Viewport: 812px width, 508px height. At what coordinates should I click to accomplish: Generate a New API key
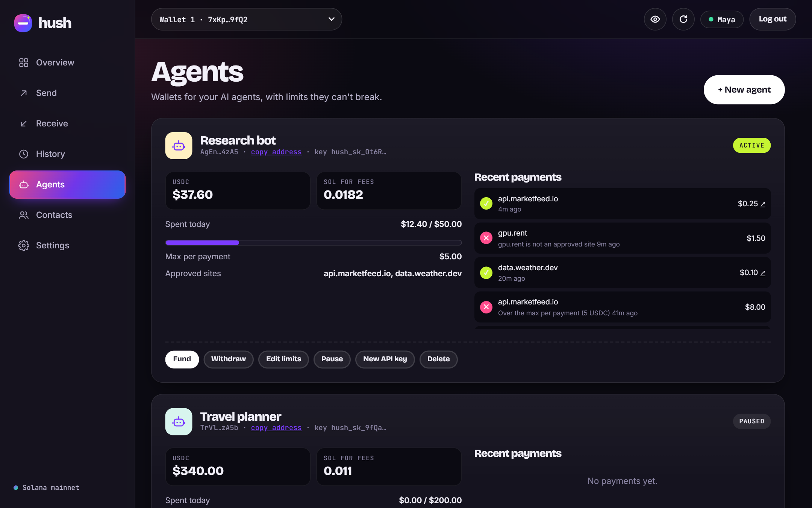tap(385, 359)
